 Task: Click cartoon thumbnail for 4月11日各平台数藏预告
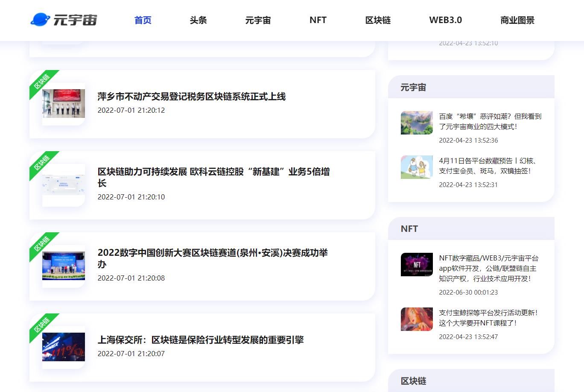tap(417, 167)
